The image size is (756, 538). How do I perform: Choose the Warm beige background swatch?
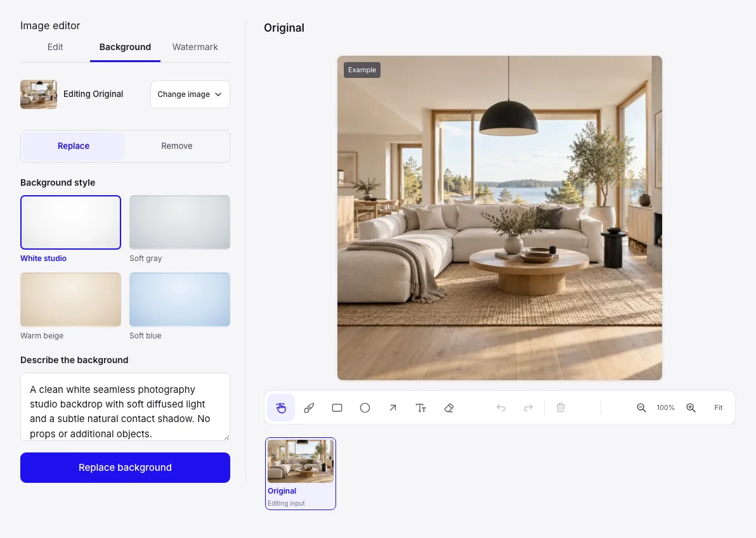click(70, 300)
